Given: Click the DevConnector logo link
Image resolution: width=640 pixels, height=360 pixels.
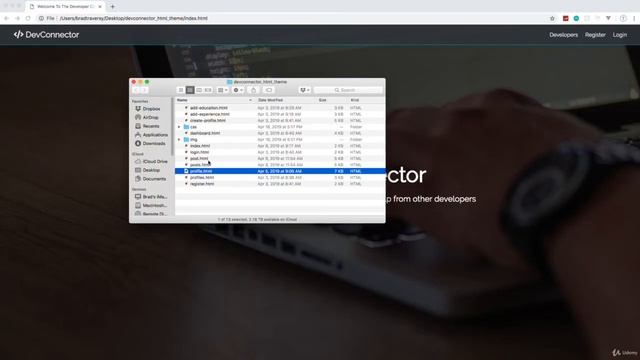Looking at the screenshot, I should (x=46, y=35).
